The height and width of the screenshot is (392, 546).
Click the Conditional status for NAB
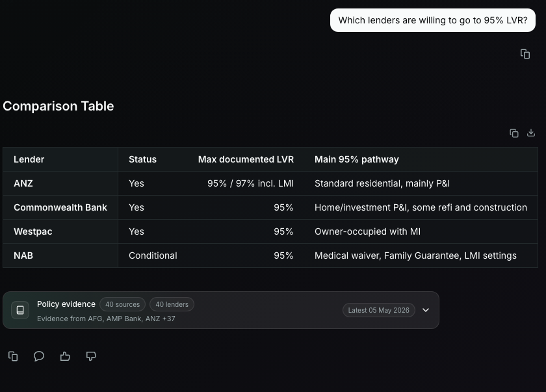(153, 255)
